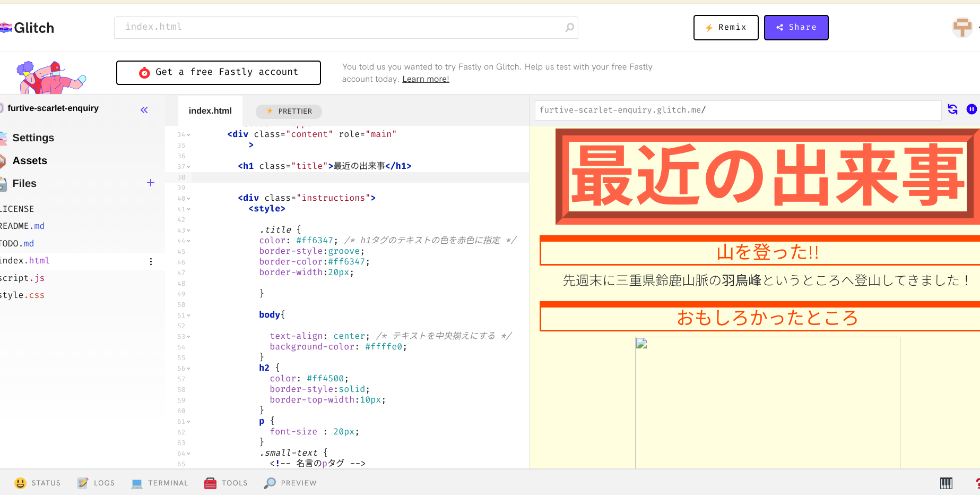Click the h1 title line in editor
980x495 pixels.
click(325, 166)
